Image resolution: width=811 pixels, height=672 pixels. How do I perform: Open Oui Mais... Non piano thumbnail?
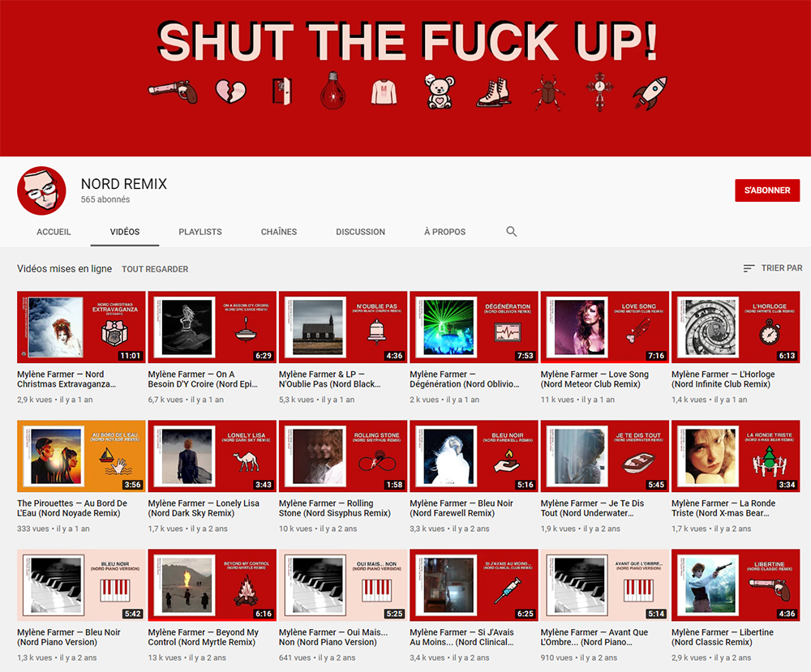pos(343,584)
